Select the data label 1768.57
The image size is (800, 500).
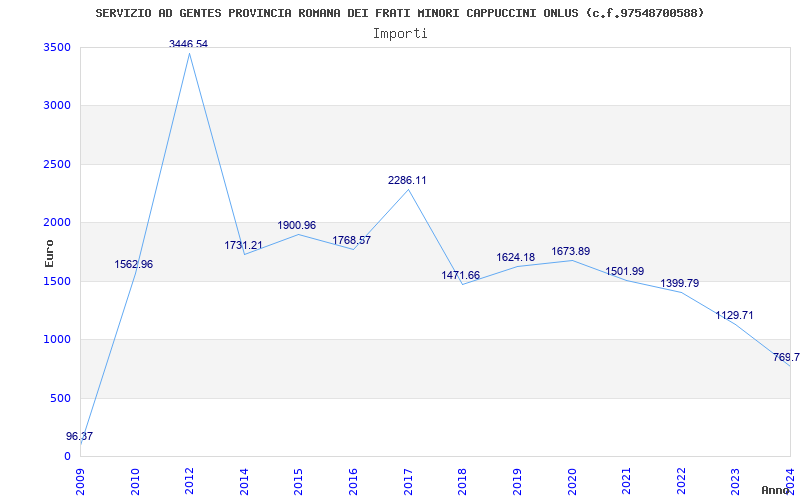pyautogui.click(x=352, y=240)
